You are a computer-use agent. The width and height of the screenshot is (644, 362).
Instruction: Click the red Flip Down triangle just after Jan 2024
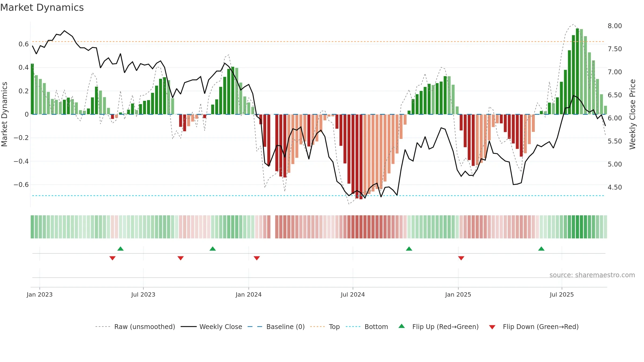click(x=257, y=258)
